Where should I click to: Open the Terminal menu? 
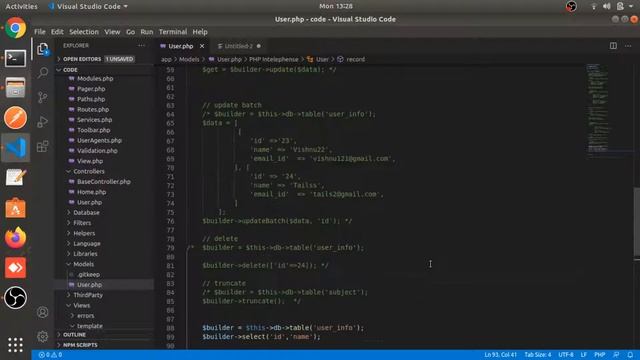173,32
